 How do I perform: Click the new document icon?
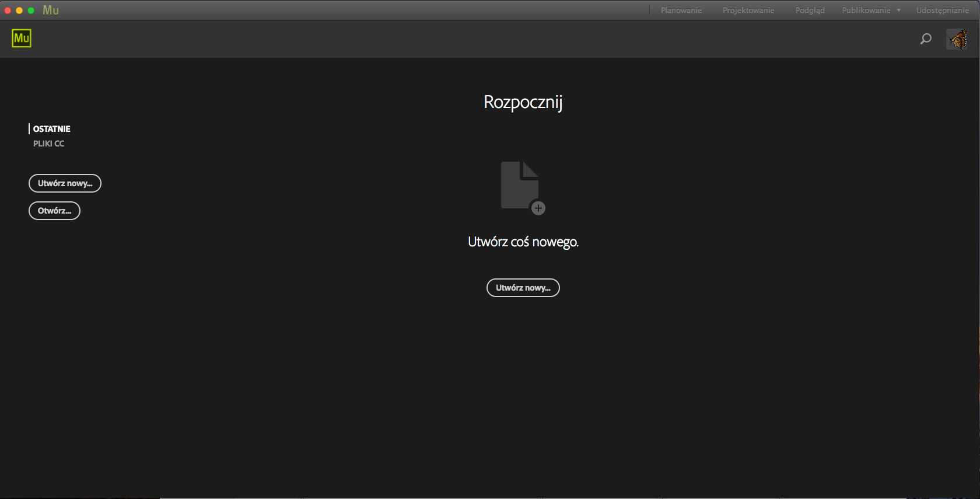523,188
